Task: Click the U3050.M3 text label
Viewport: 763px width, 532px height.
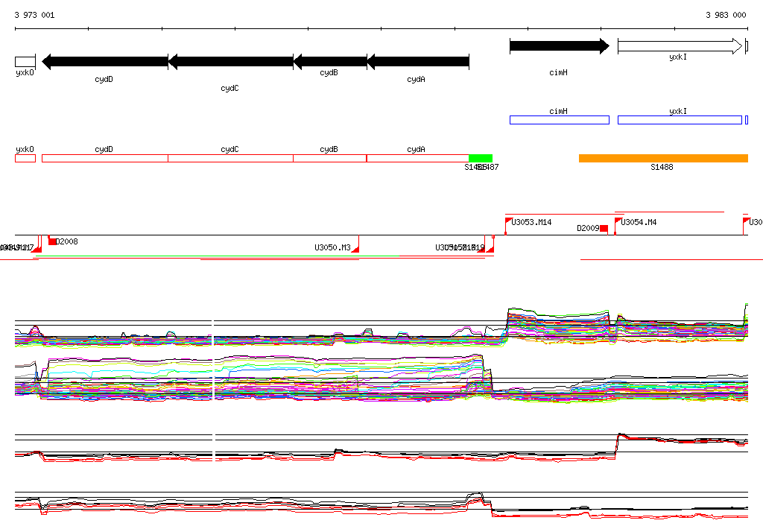Action: click(332, 248)
